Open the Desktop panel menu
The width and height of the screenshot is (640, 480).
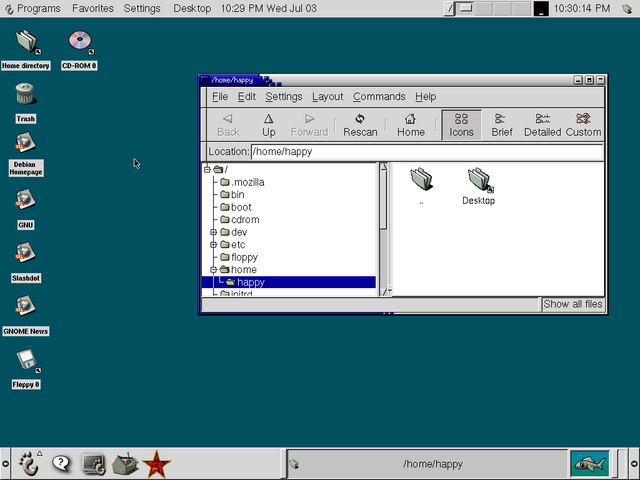click(192, 8)
